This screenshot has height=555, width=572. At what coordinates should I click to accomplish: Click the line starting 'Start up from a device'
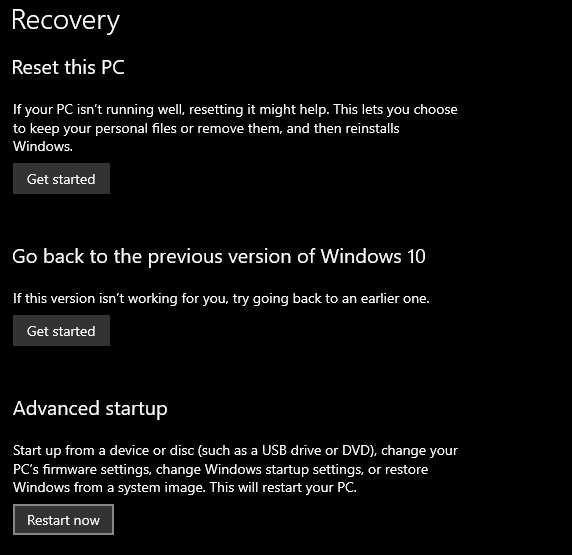235,451
